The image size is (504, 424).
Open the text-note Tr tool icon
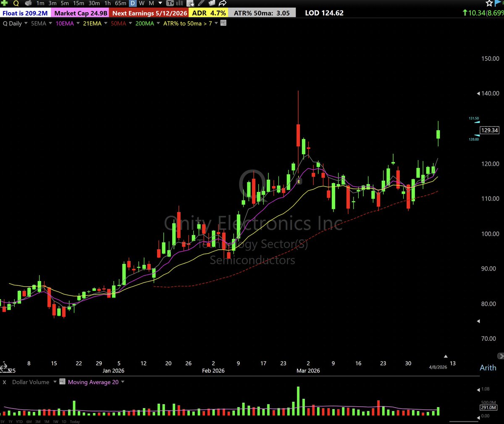click(170, 3)
